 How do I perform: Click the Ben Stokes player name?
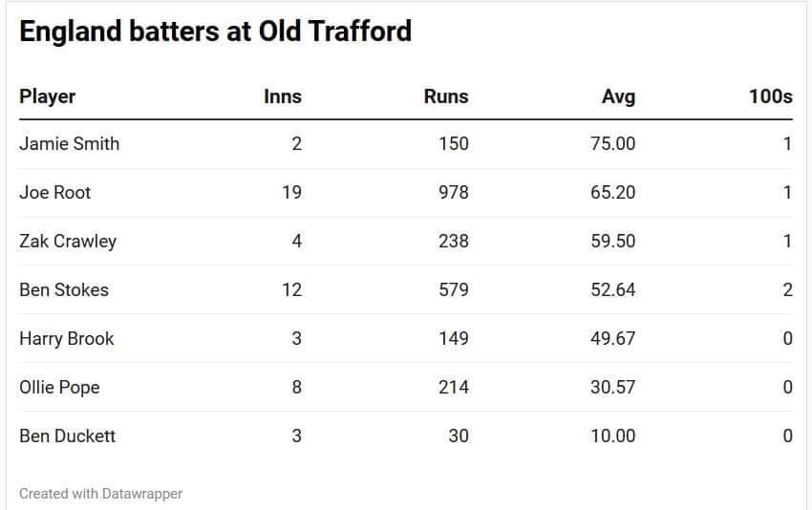tap(64, 289)
